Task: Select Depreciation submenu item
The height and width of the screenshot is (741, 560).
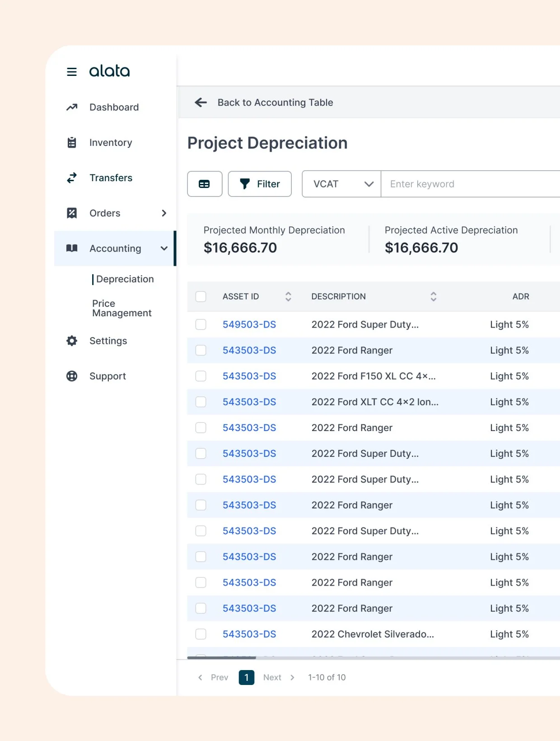Action: coord(125,279)
